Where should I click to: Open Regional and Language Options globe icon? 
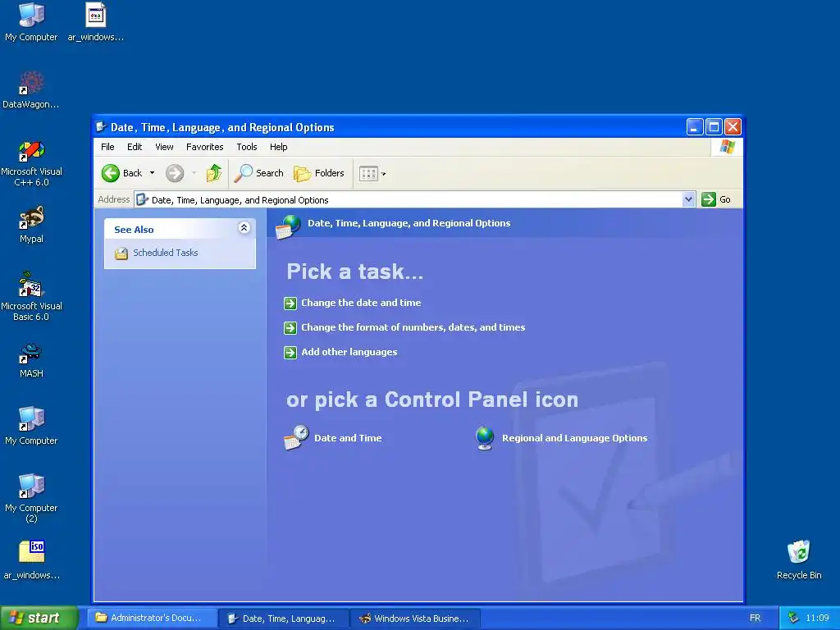485,438
